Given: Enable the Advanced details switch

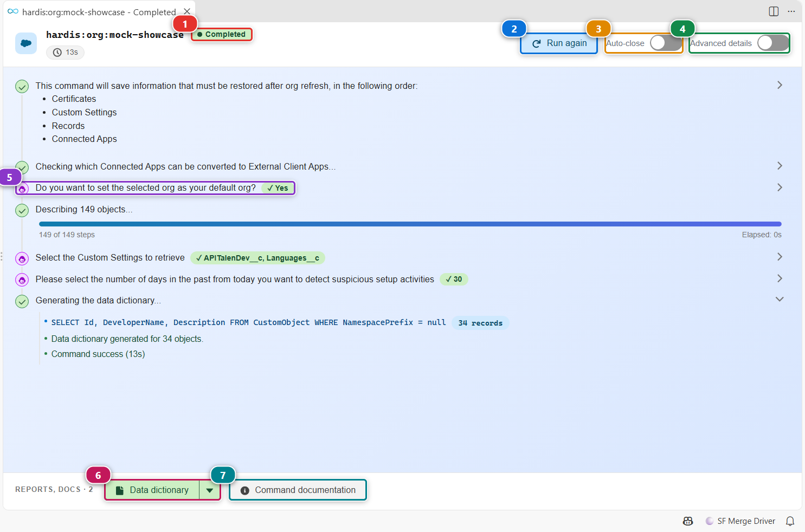Looking at the screenshot, I should (x=773, y=43).
